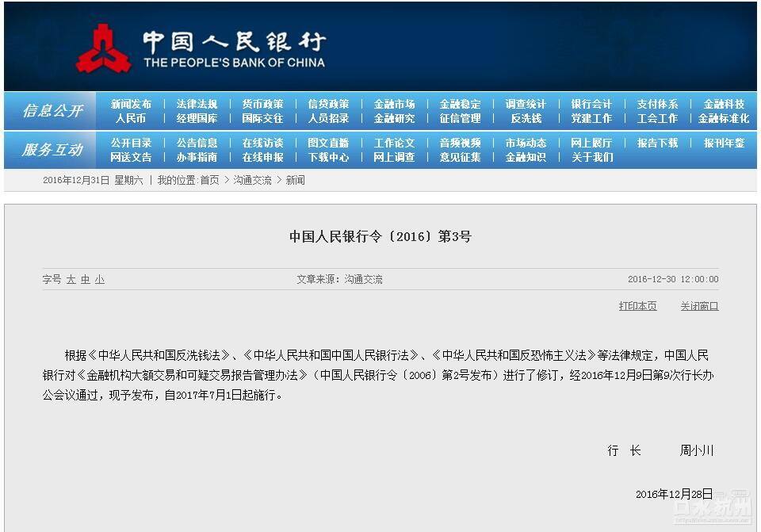761x532 pixels.
Task: Open 意见征集 section
Action: [460, 157]
